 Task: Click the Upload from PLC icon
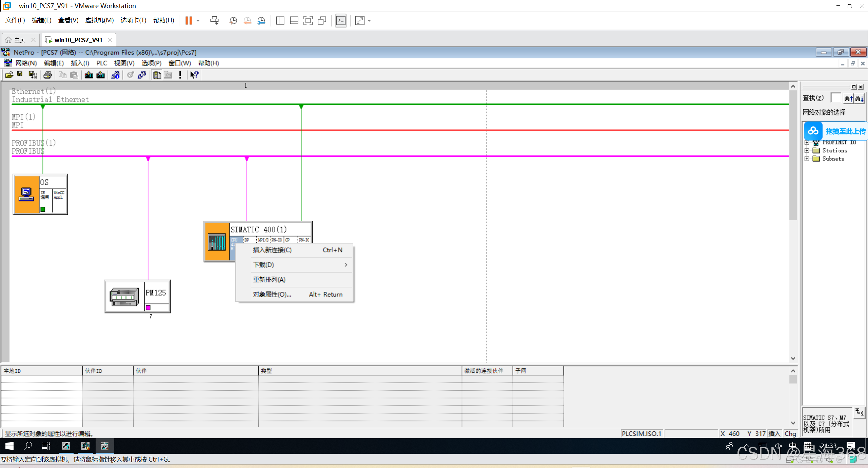pos(101,75)
